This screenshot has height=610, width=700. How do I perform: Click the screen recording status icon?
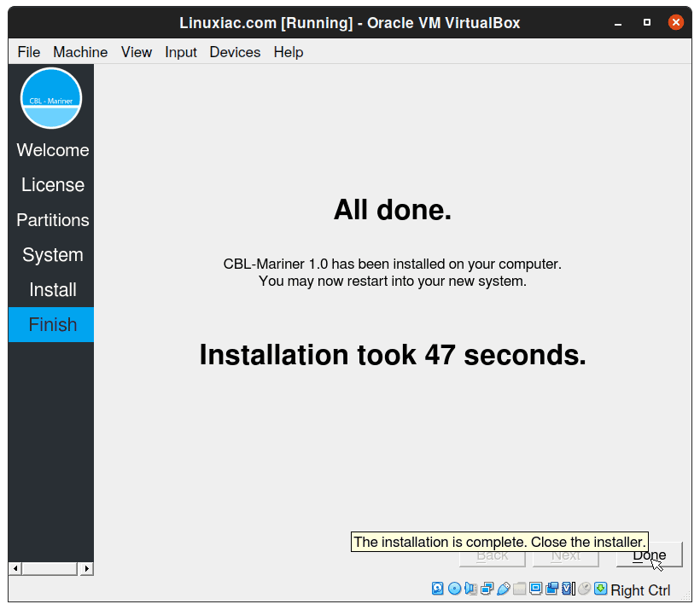pyautogui.click(x=551, y=589)
